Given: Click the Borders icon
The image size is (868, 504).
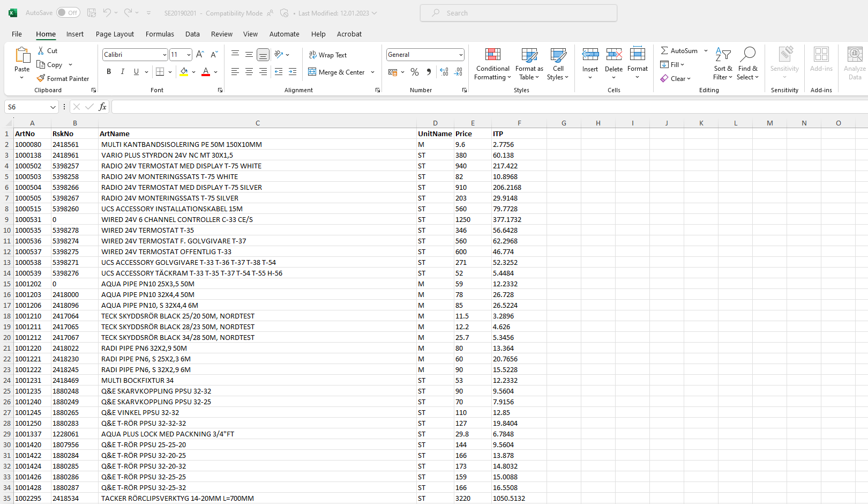Looking at the screenshot, I should 160,71.
